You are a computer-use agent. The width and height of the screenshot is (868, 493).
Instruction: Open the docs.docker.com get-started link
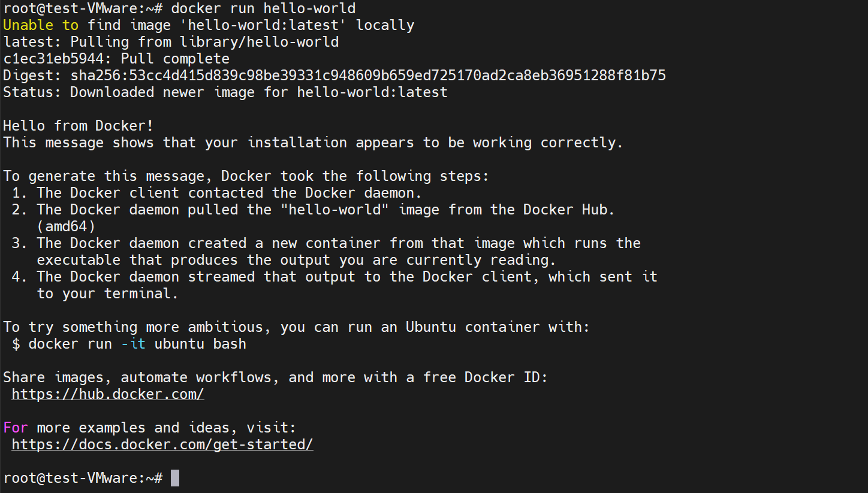click(x=162, y=444)
